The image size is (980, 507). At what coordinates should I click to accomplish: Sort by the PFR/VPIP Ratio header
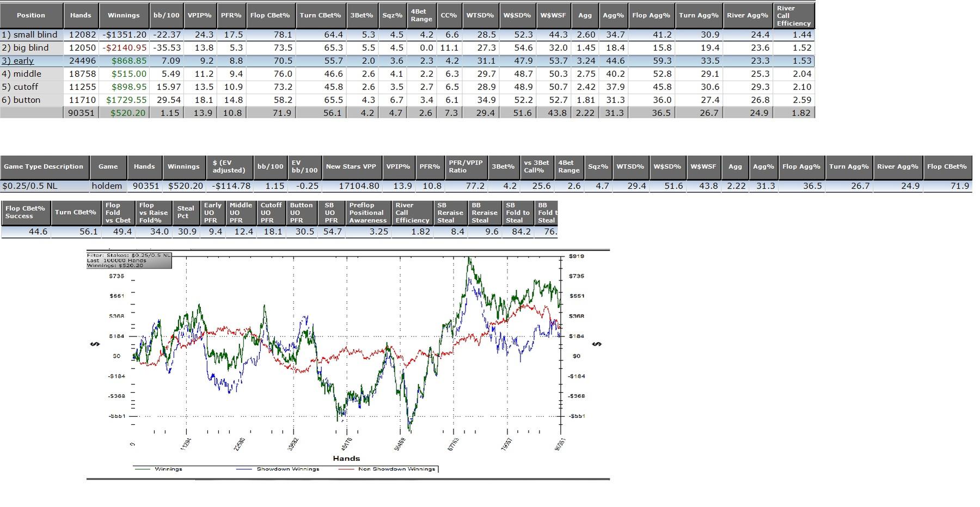[465, 167]
